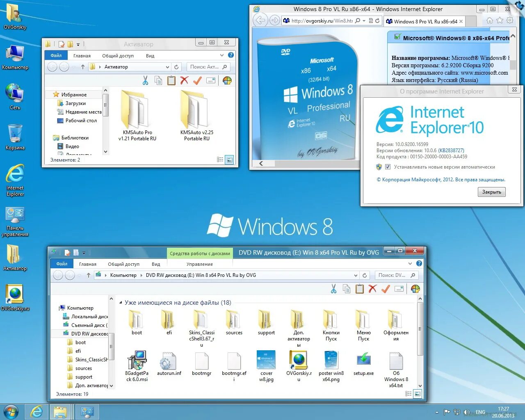Click the Закрыть button in the About dialog
Image resolution: width=525 pixels, height=420 pixels.
click(x=491, y=192)
